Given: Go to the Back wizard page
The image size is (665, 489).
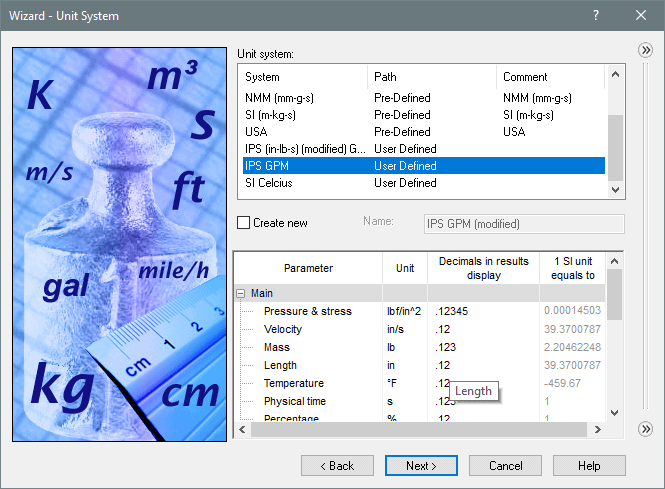Looking at the screenshot, I should tap(337, 466).
